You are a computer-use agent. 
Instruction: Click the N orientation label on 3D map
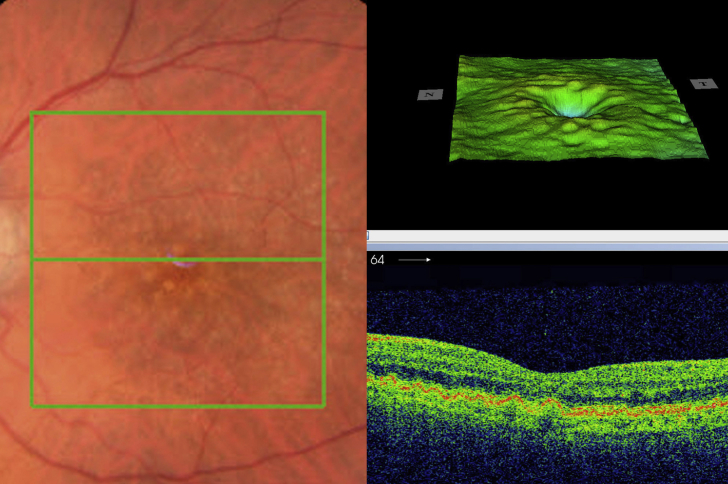point(430,94)
